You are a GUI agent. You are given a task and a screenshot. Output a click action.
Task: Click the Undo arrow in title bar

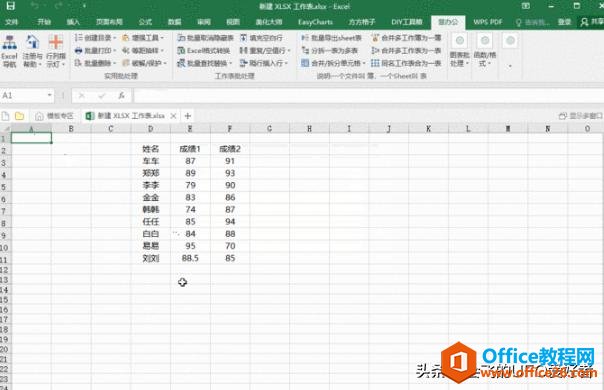click(34, 6)
